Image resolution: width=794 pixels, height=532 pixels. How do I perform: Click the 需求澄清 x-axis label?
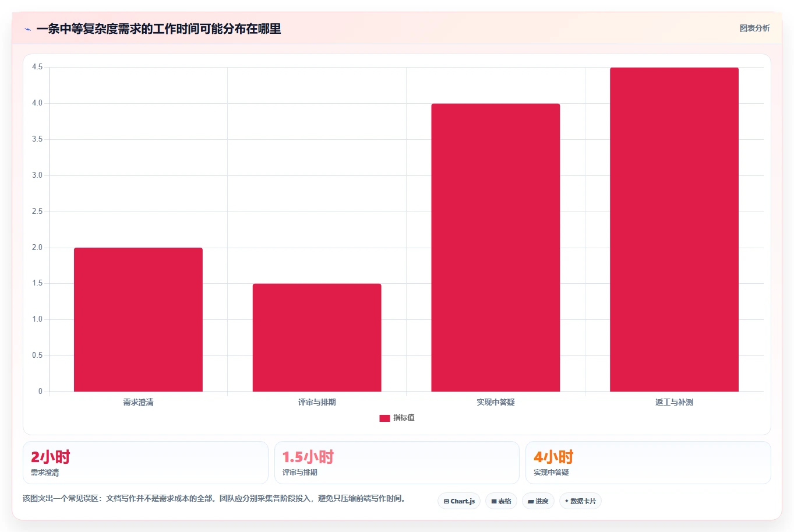[138, 402]
